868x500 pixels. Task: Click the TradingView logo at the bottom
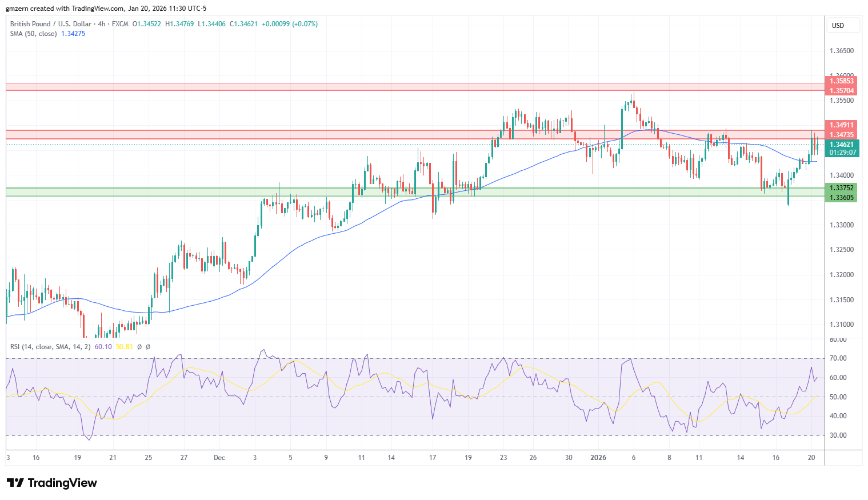click(52, 483)
